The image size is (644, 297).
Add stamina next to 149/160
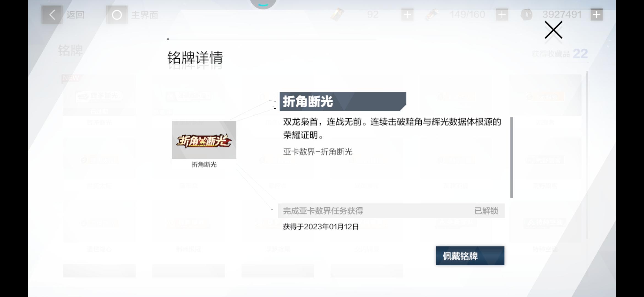502,15
